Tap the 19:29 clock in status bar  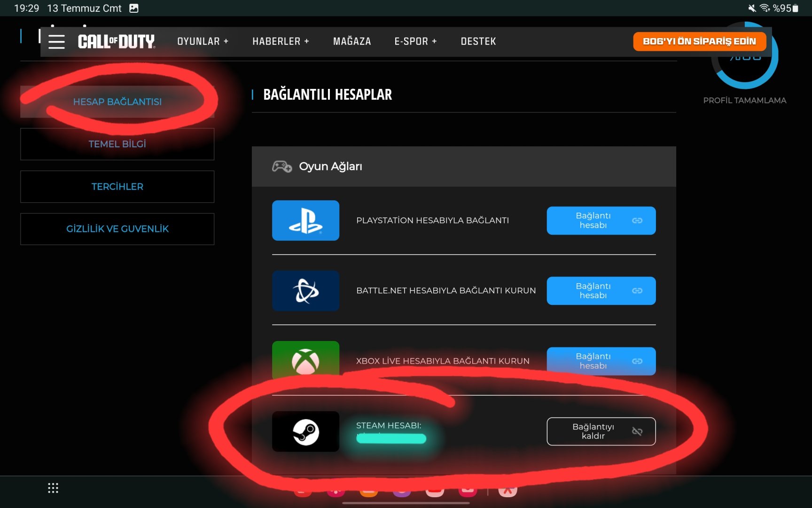tap(27, 8)
